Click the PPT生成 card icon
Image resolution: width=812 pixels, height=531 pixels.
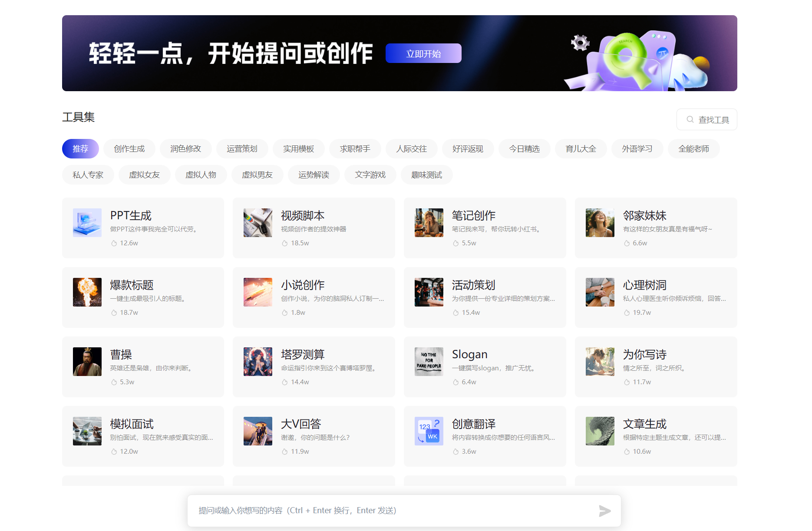[x=87, y=223]
